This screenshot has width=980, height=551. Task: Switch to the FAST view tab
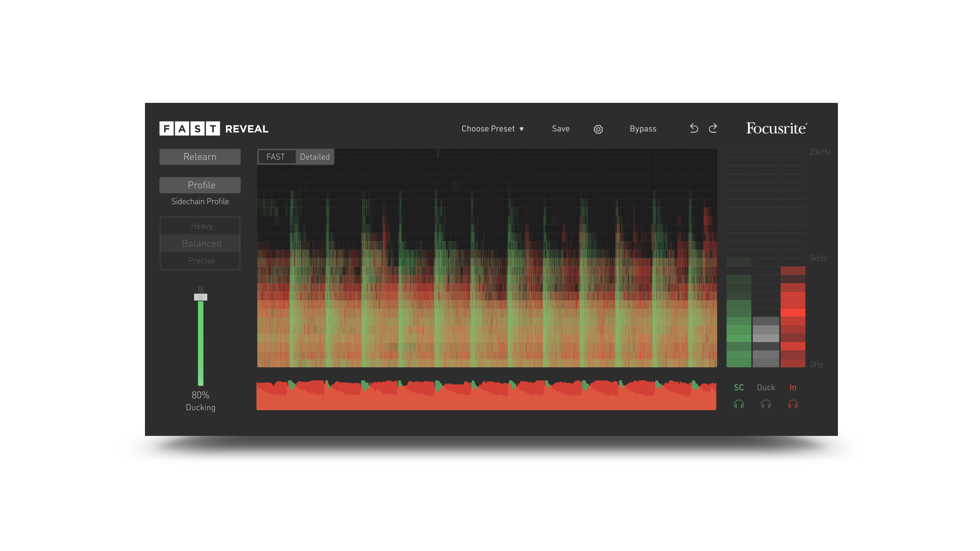(276, 157)
